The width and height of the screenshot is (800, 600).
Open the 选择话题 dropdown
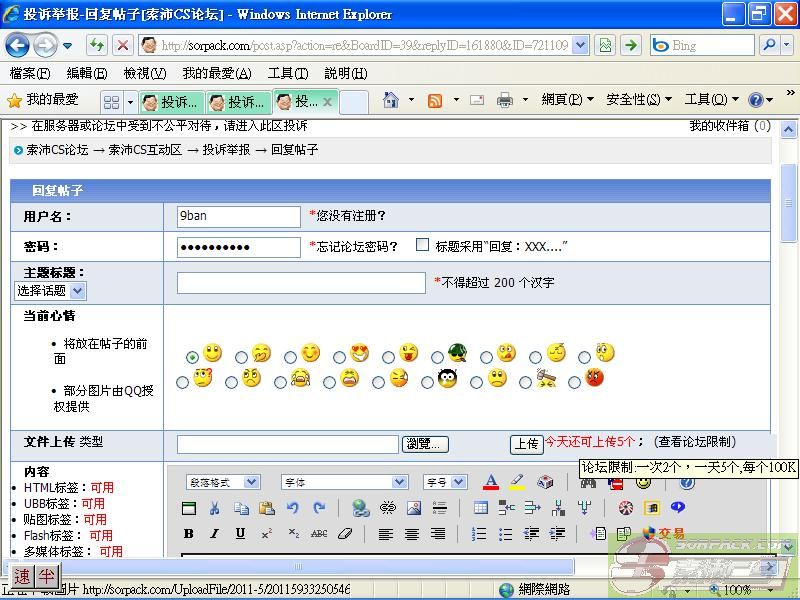(x=50, y=291)
